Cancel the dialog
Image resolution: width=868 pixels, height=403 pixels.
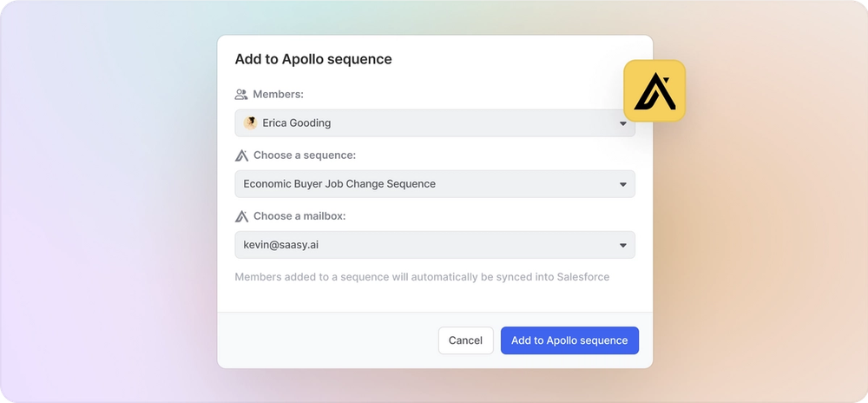click(465, 340)
